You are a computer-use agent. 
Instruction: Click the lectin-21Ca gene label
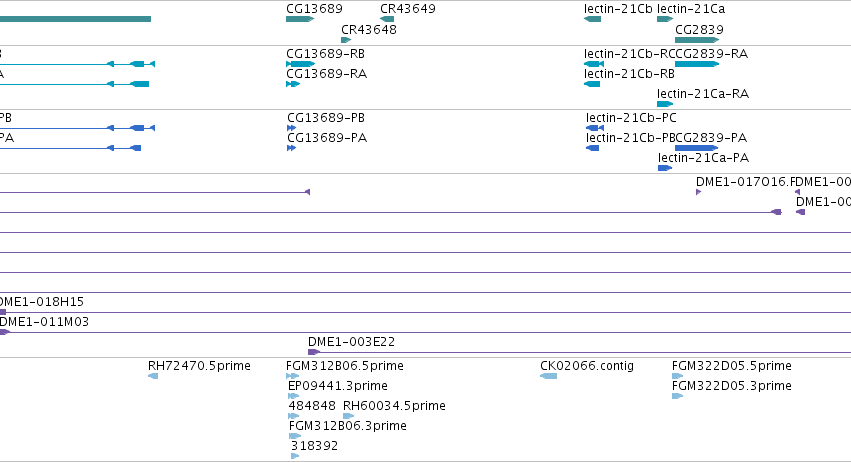691,9
